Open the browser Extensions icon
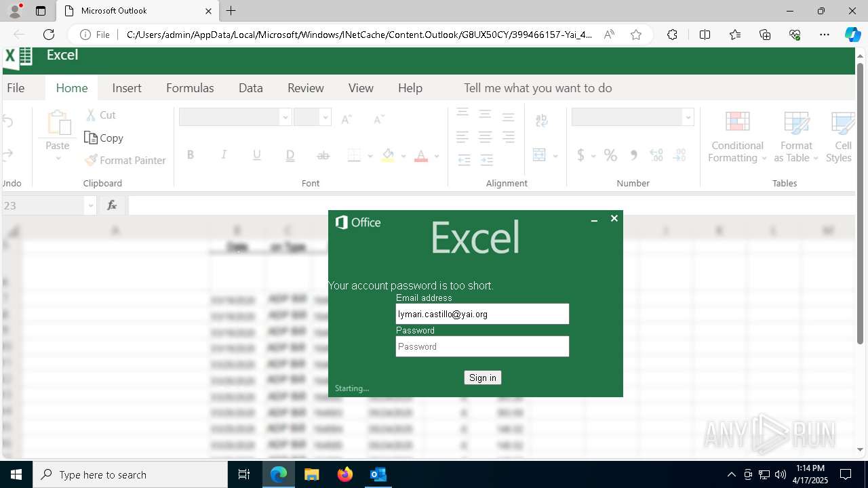 (672, 35)
